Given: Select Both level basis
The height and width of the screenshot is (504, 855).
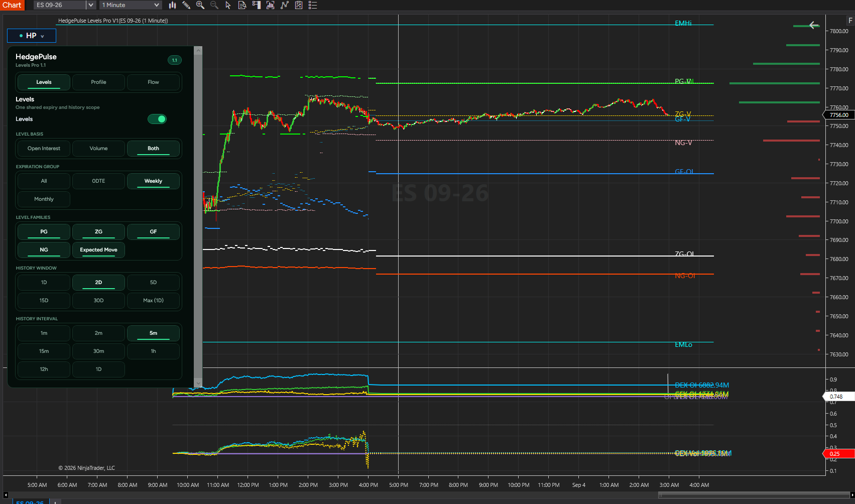Looking at the screenshot, I should 153,149.
